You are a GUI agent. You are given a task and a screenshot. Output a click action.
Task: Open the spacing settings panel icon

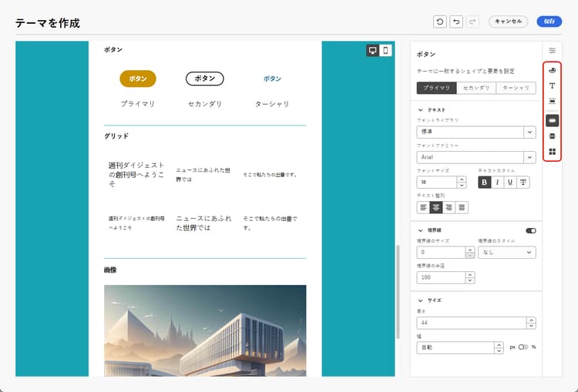click(x=552, y=102)
